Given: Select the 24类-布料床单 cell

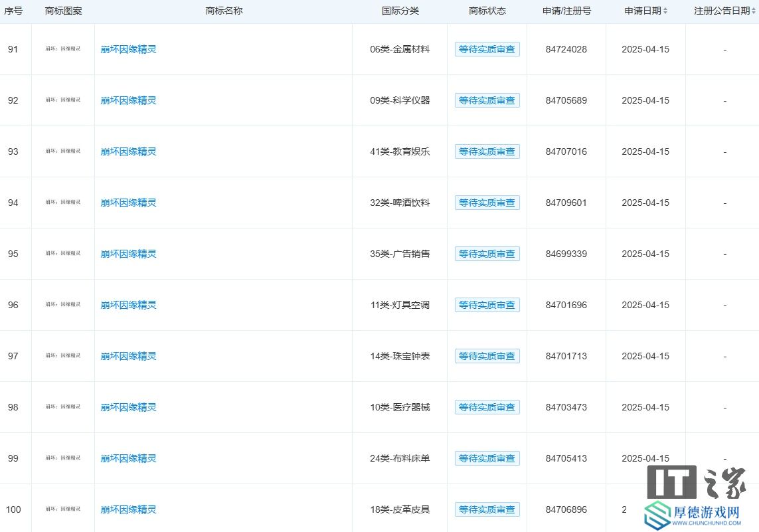Looking at the screenshot, I should pos(400,458).
